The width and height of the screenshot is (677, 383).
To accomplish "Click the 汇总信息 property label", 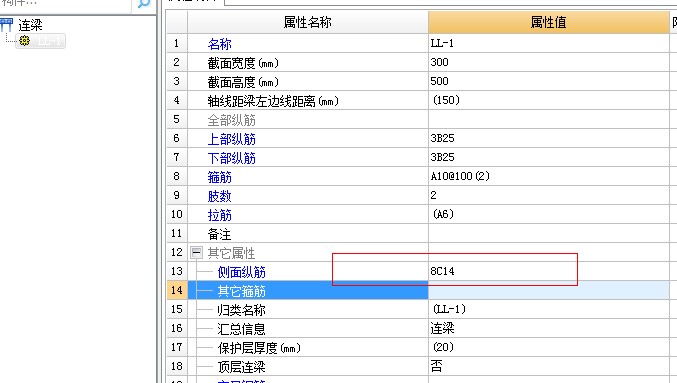I will 241,329.
